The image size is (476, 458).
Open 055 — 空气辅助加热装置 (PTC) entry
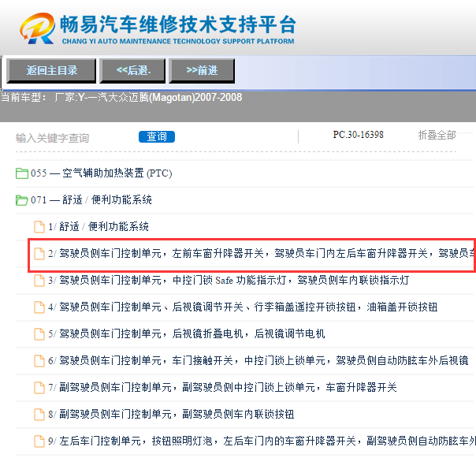[x=102, y=173]
